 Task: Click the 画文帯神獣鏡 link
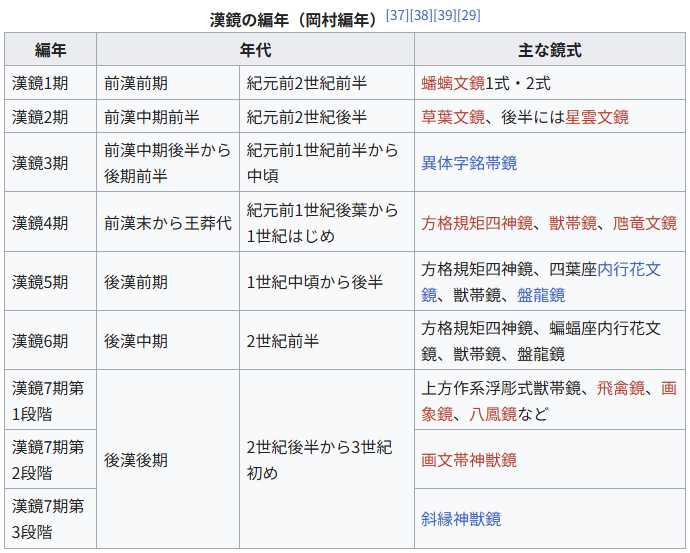pyautogui.click(x=469, y=460)
